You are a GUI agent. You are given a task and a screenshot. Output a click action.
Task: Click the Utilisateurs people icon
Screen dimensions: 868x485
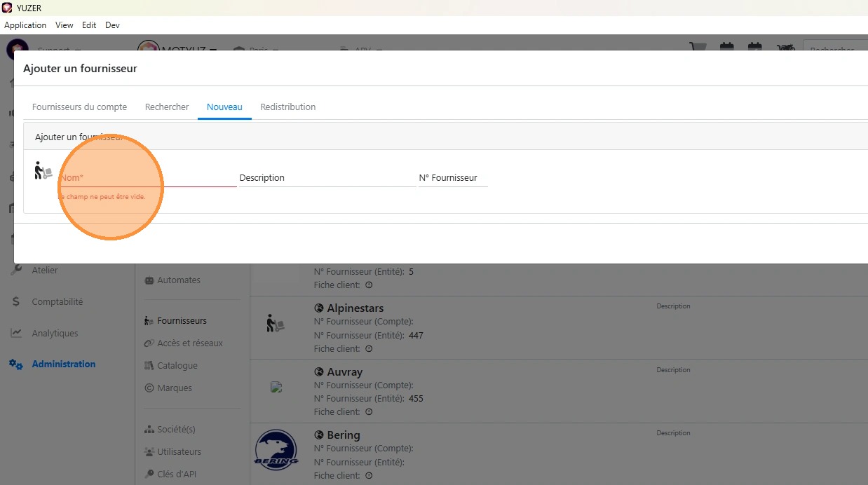[149, 452]
